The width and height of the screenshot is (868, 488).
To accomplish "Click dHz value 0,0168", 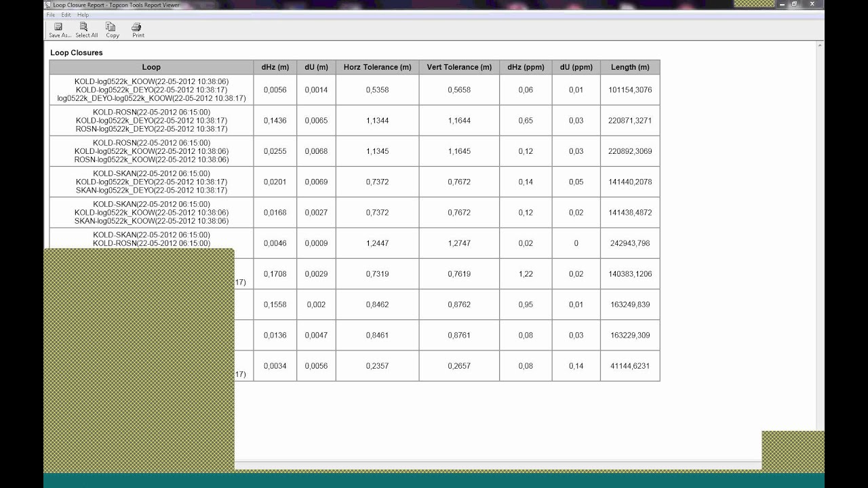I will (x=275, y=212).
